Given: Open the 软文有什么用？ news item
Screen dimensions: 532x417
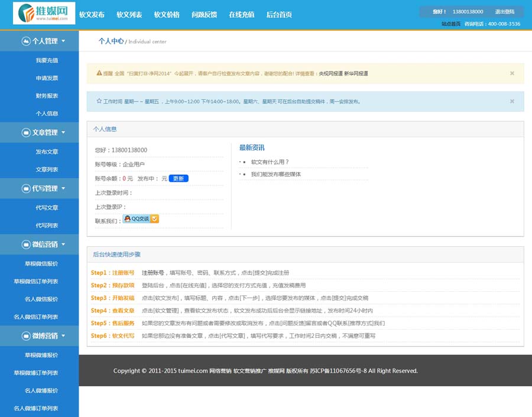Looking at the screenshot, I should [x=270, y=162].
